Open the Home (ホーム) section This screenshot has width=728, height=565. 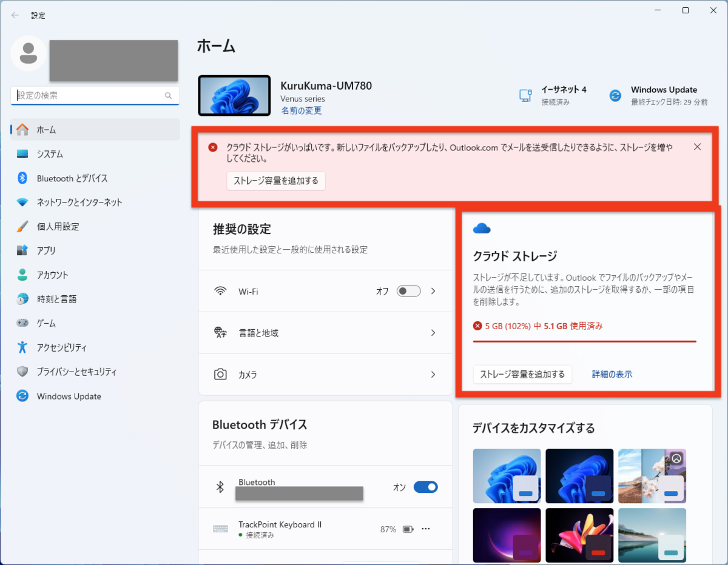[x=95, y=130]
